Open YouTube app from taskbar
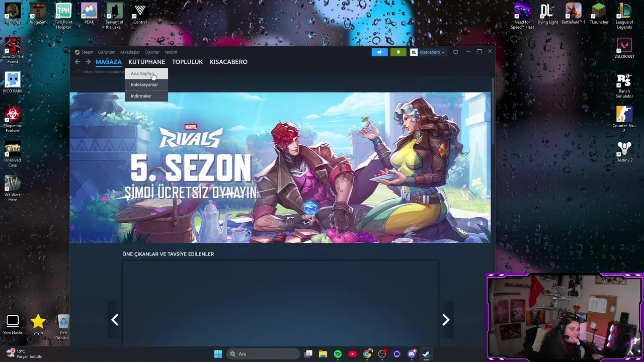644x362 pixels. [x=352, y=354]
